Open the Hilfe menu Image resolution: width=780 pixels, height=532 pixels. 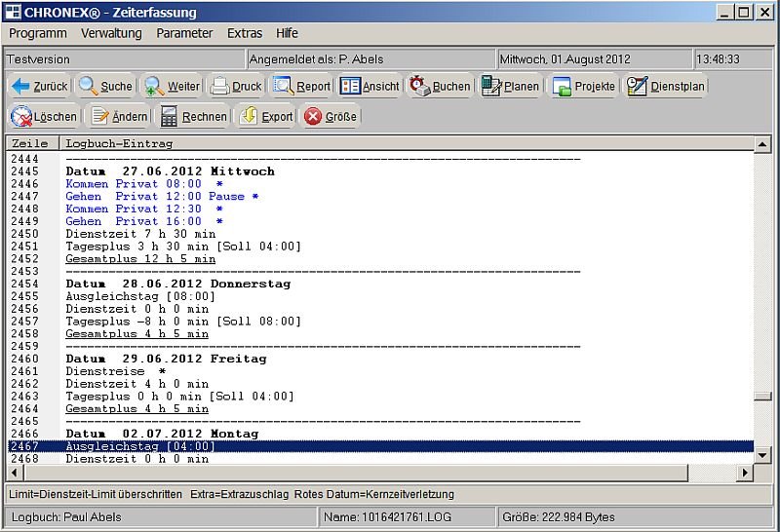[287, 33]
